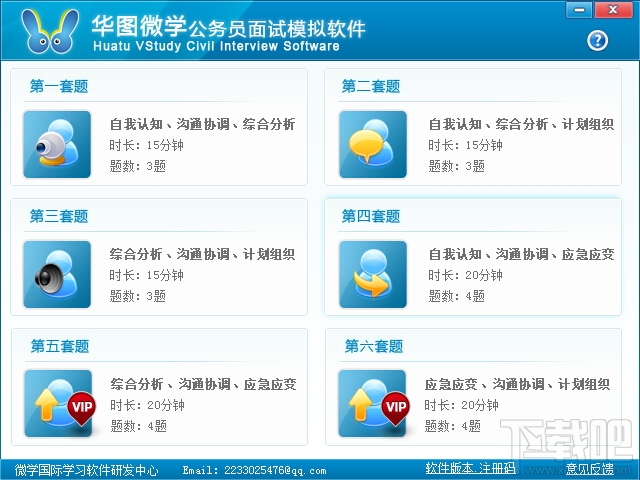Open the VIP icon for 第六套题
640x480 pixels.
tap(372, 404)
